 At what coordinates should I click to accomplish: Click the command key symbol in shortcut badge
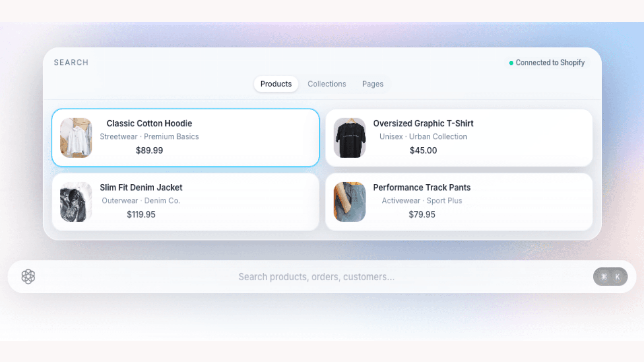tap(604, 277)
